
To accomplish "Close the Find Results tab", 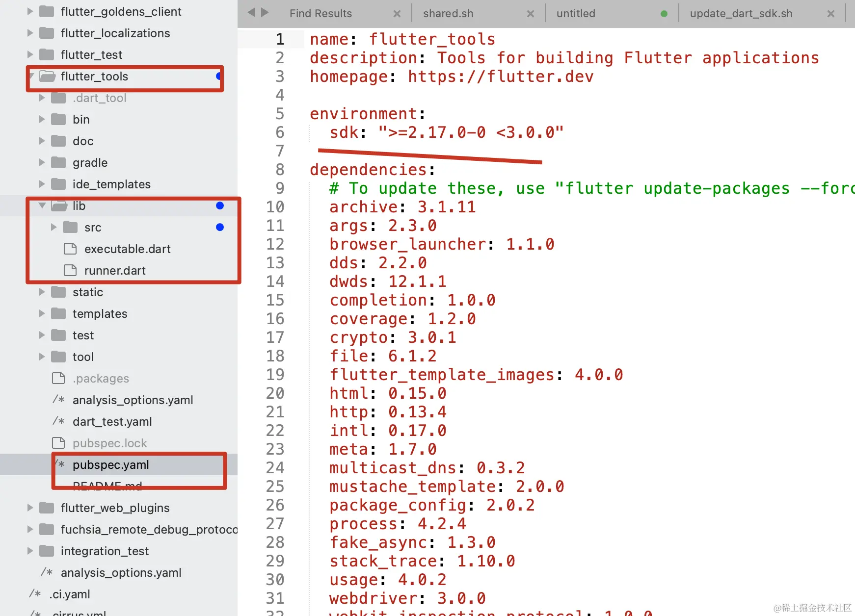I will pyautogui.click(x=397, y=14).
